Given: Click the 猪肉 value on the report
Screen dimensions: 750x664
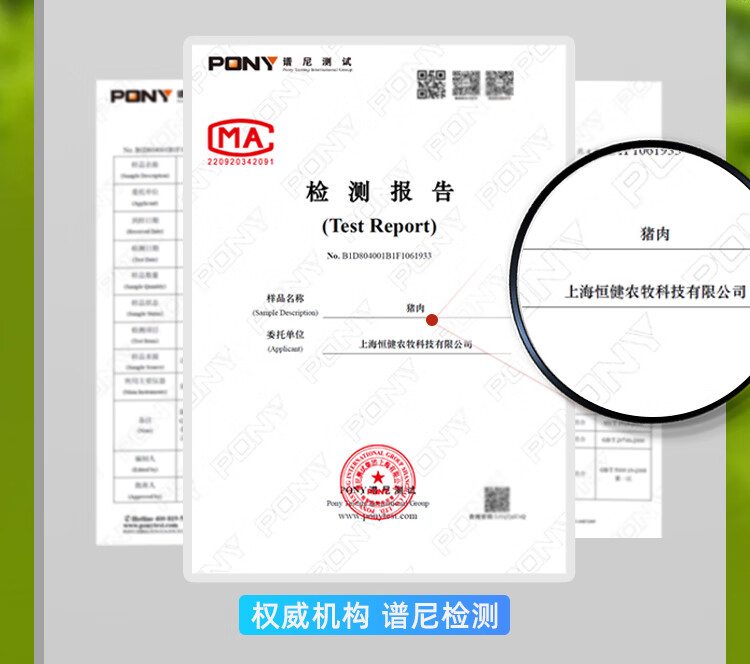Looking at the screenshot, I should 415,308.
